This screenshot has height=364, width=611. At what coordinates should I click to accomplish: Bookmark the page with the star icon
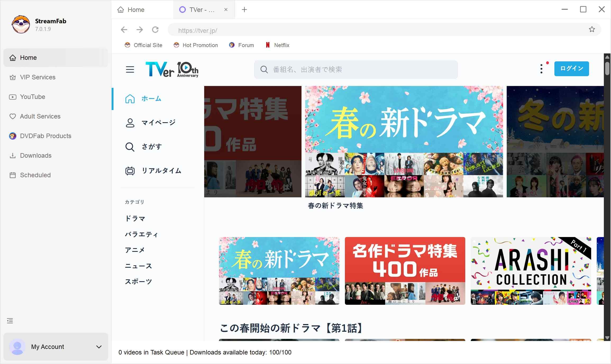[592, 29]
